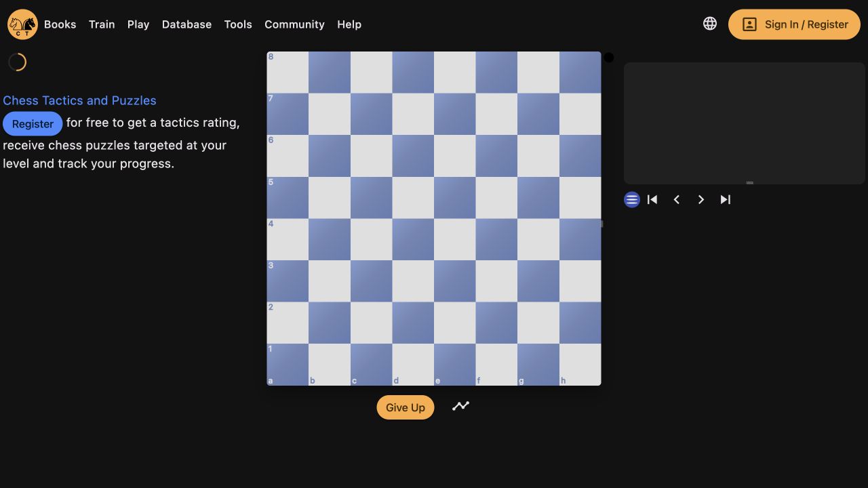Click the blue Register button
This screenshot has height=488, width=868.
[x=33, y=124]
